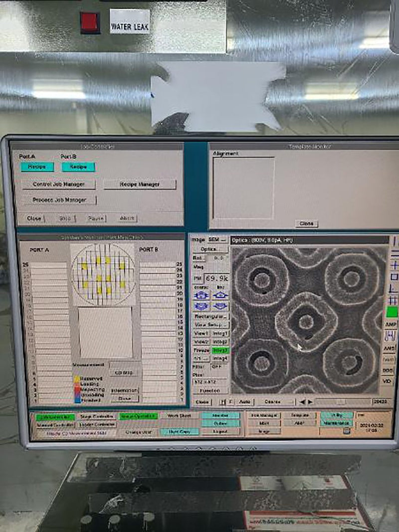Screen dimensions: 399x532
Task: Close the Job Controller panel
Action: 34,218
